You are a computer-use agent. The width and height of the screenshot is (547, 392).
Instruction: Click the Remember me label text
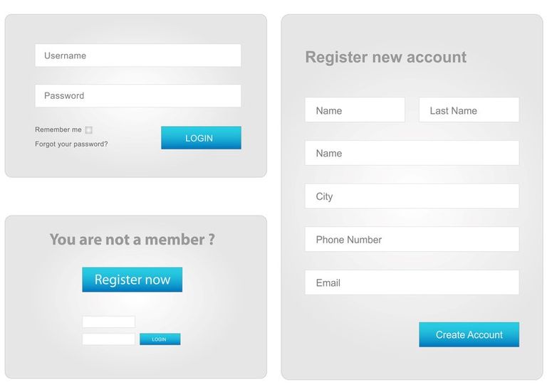[58, 129]
